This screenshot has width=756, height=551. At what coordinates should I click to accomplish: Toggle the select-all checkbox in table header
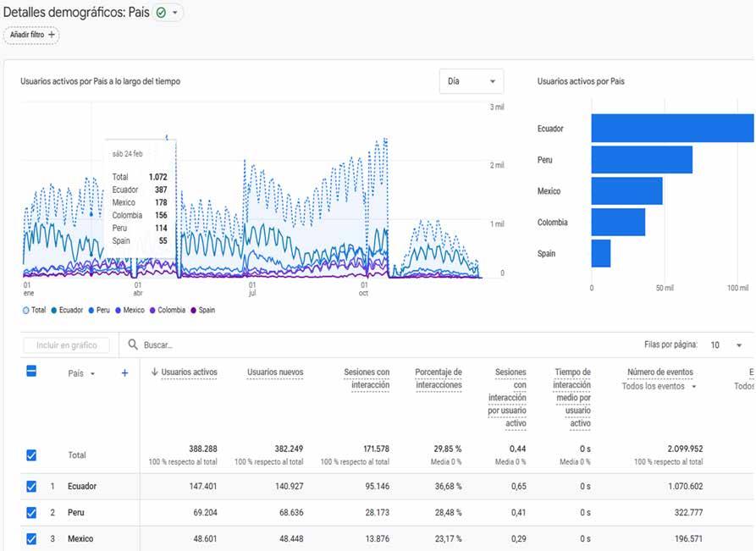[31, 372]
